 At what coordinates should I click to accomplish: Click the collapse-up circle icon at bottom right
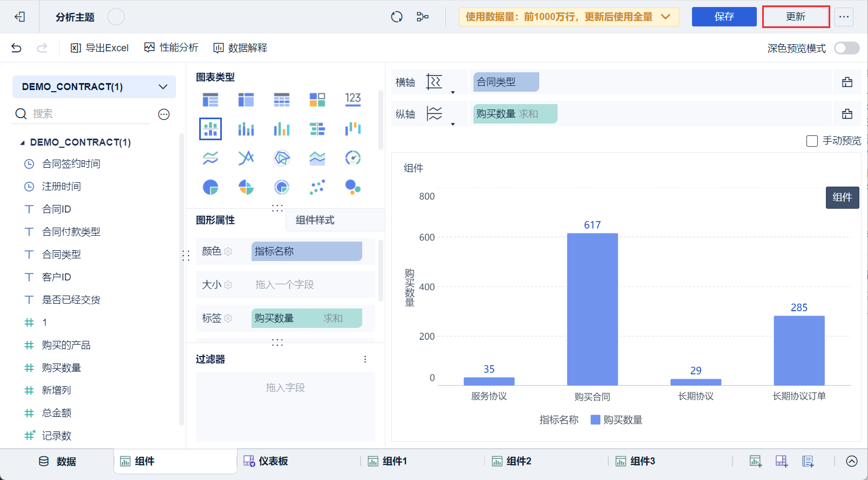[852, 461]
